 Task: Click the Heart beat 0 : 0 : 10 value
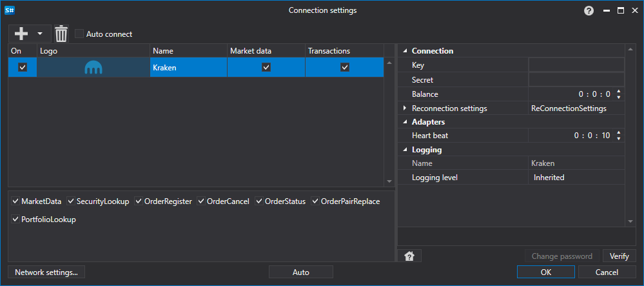(592, 136)
